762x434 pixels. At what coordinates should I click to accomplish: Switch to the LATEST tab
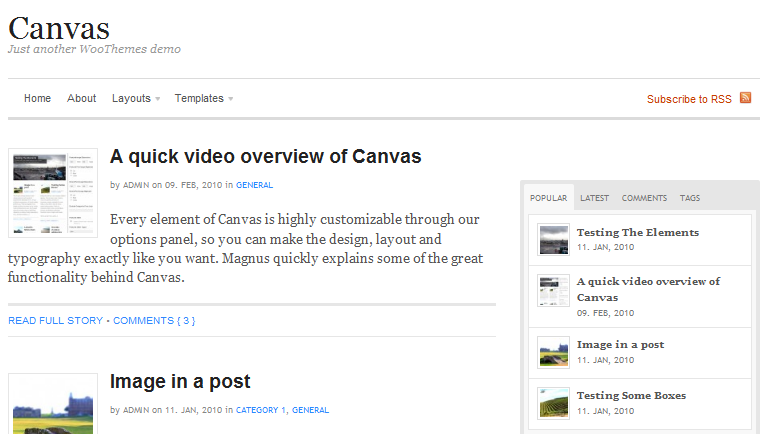pyautogui.click(x=594, y=198)
